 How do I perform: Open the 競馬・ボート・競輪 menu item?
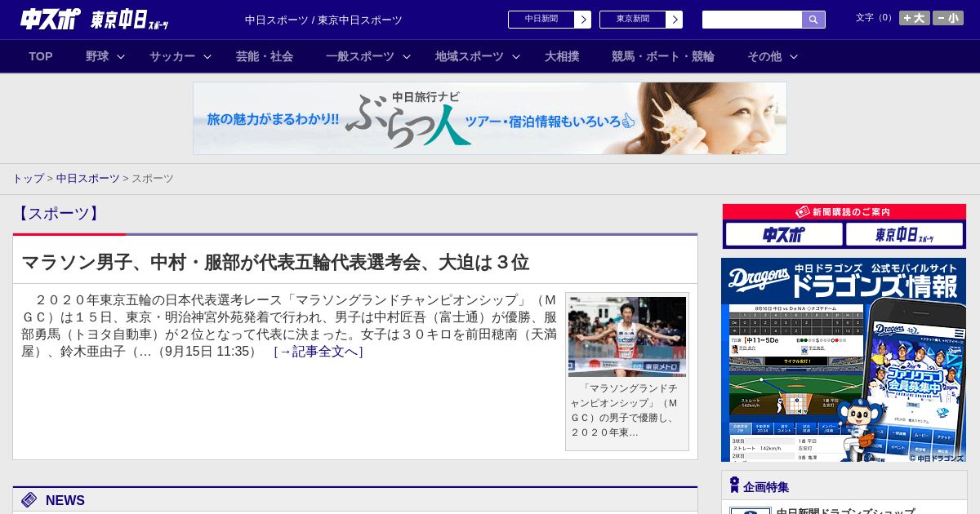(663, 56)
